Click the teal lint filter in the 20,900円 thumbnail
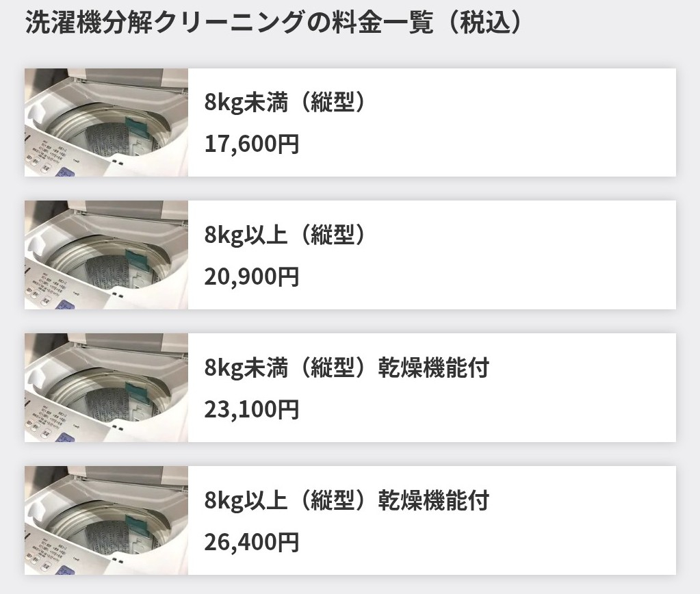The image size is (700, 594). pos(146,259)
